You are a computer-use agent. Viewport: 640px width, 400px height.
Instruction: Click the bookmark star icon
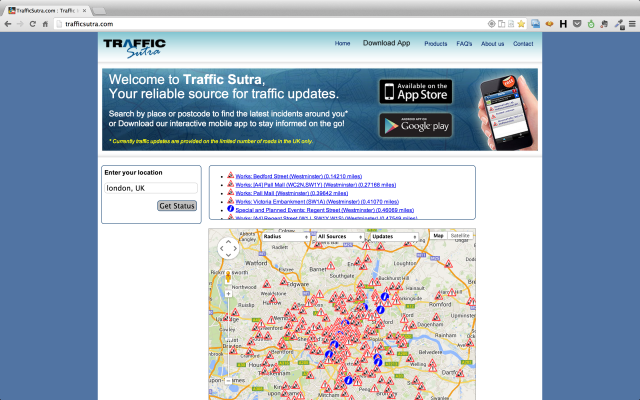[521, 24]
